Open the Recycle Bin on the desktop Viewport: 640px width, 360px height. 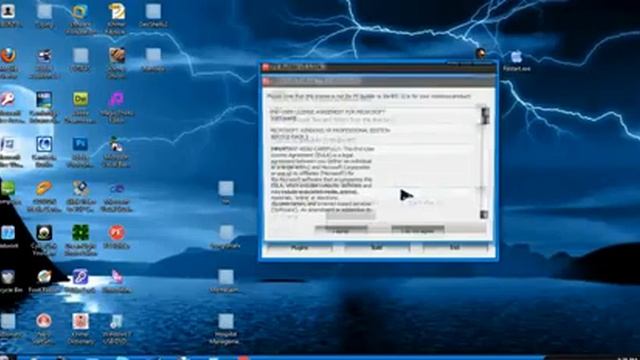pos(8,277)
